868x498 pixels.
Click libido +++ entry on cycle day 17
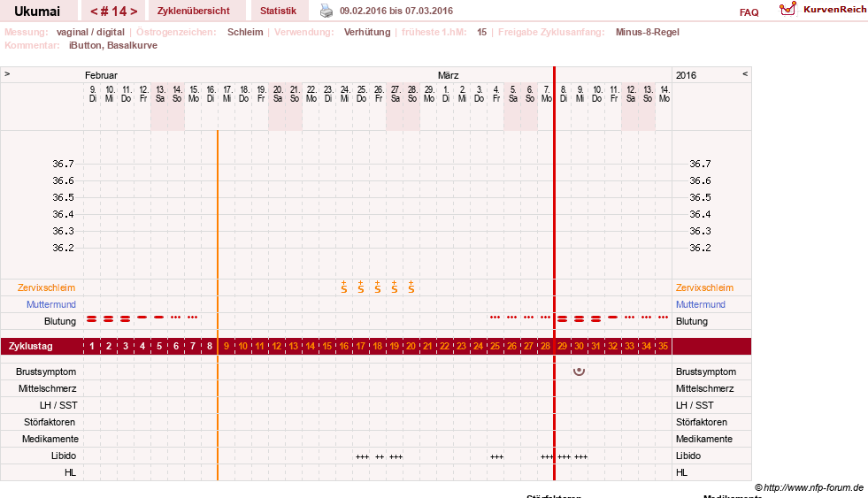pyautogui.click(x=363, y=456)
